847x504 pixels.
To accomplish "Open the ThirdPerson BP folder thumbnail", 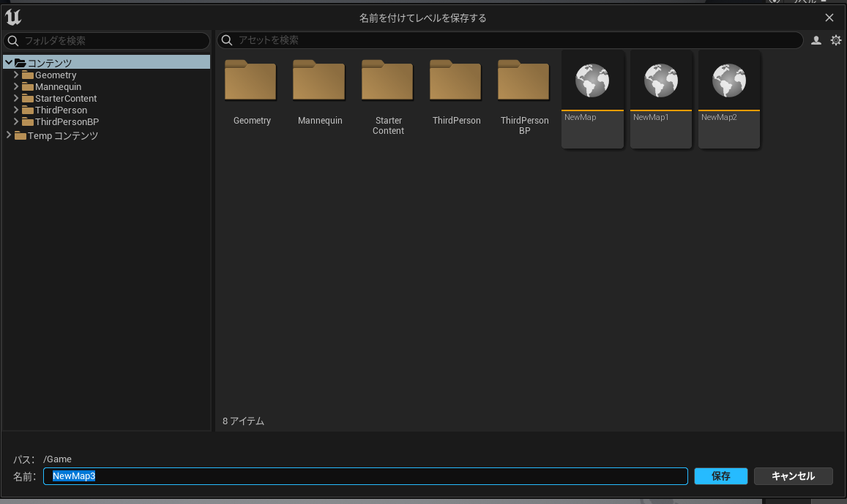I will [x=523, y=80].
